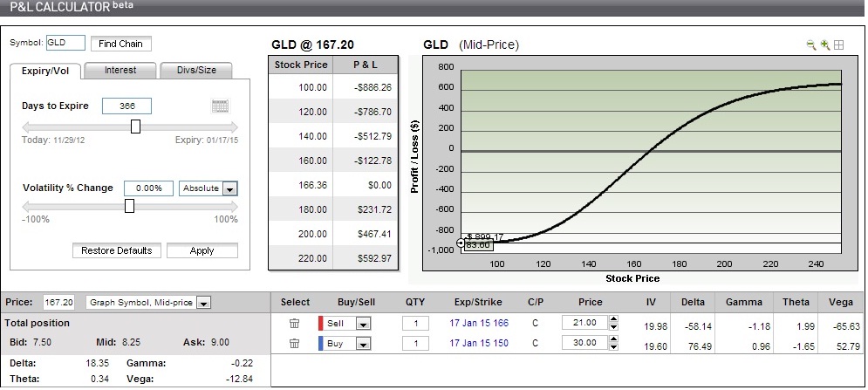
Task: Click the Mid value 8.25
Action: [131, 342]
